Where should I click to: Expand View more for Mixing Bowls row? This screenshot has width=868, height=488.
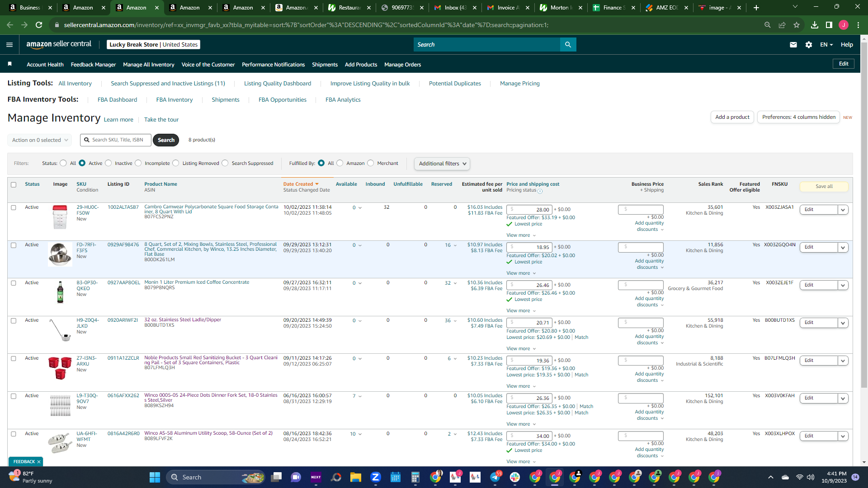(521, 273)
